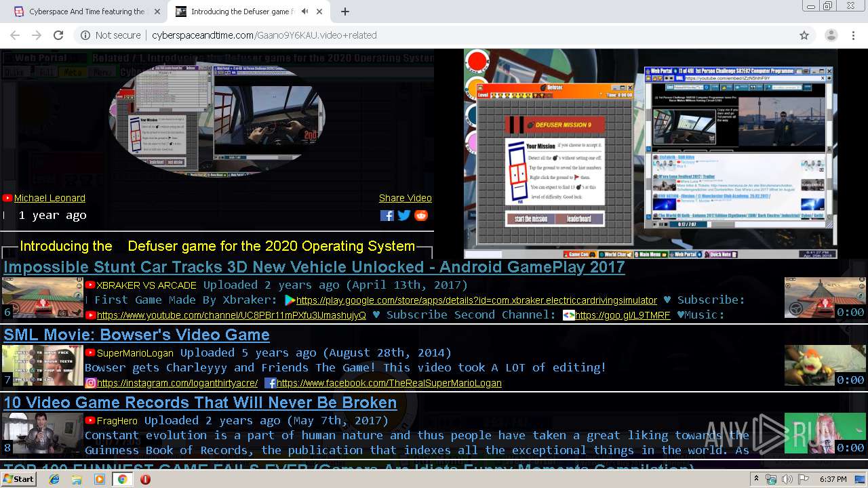The height and width of the screenshot is (488, 868).
Task: Show hidden system tray icons
Action: coord(756,479)
